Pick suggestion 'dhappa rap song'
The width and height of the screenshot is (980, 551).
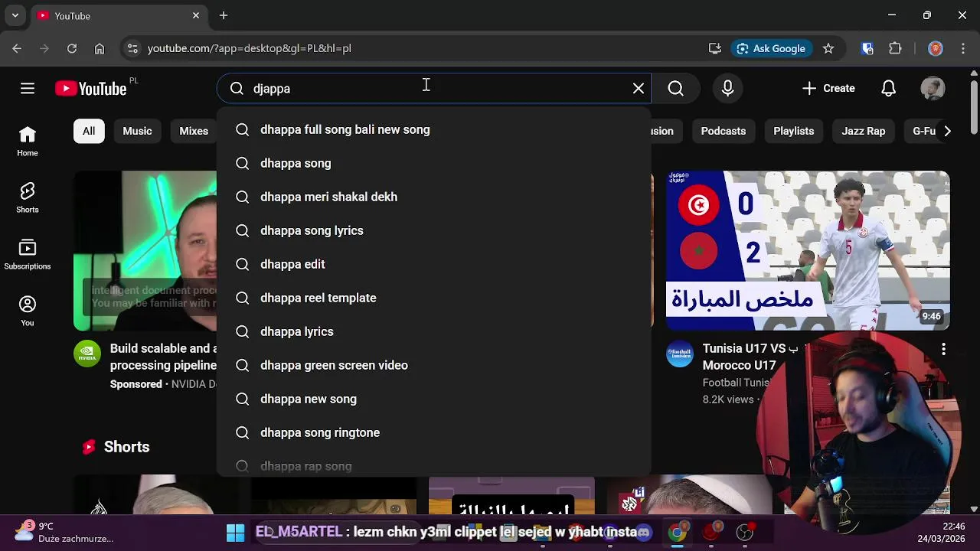433,465
